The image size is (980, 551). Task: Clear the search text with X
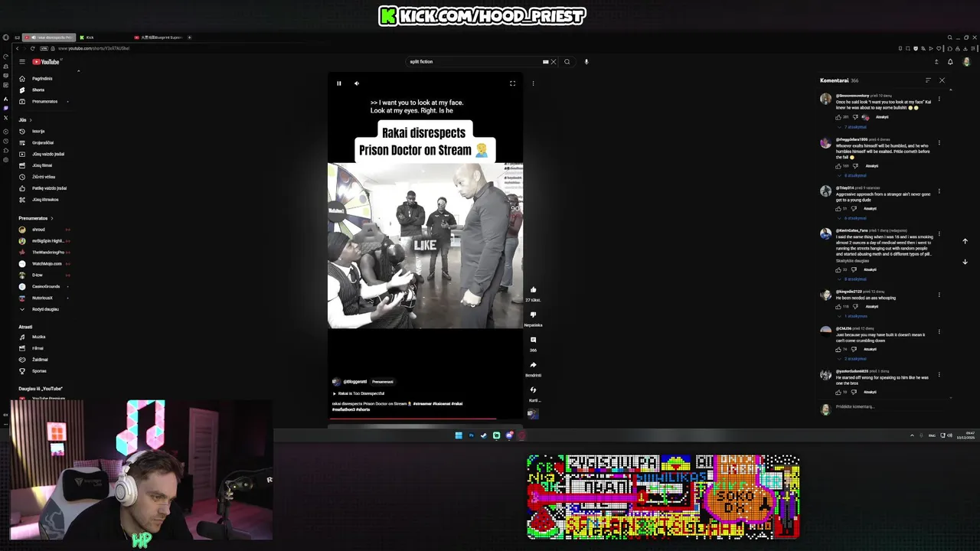(x=553, y=62)
